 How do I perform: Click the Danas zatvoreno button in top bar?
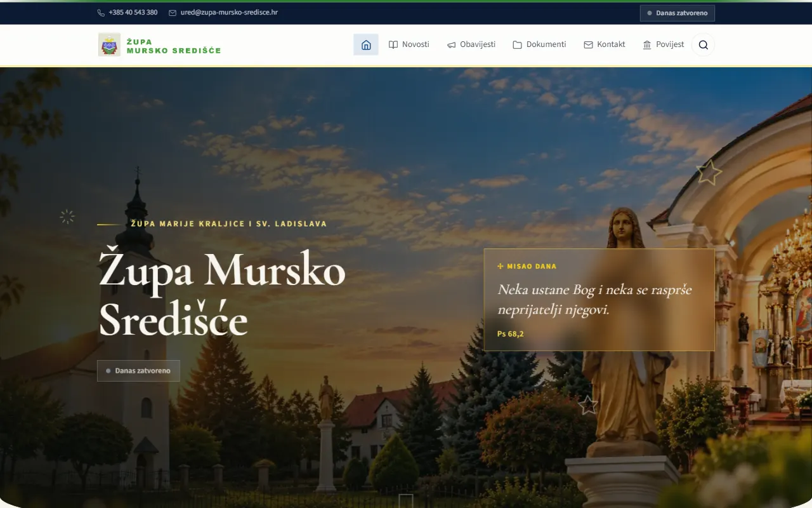[x=678, y=13]
